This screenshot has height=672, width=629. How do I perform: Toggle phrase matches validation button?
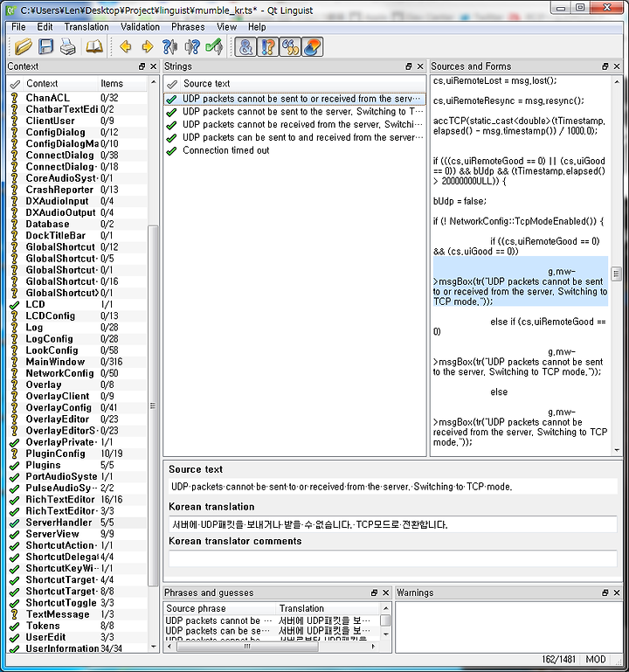(x=290, y=46)
